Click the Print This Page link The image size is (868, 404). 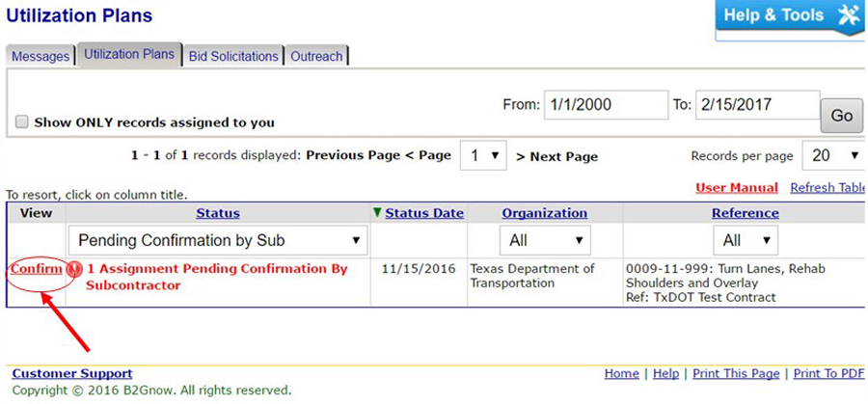point(736,373)
